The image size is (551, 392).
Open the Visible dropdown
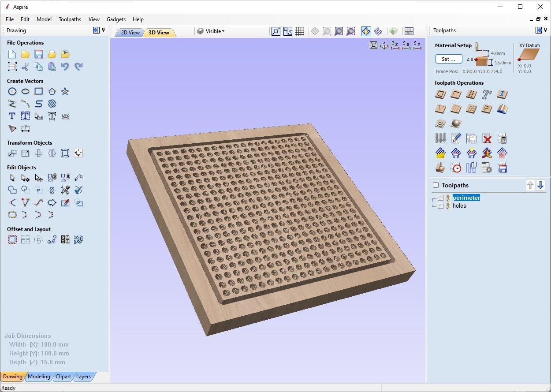click(x=211, y=31)
